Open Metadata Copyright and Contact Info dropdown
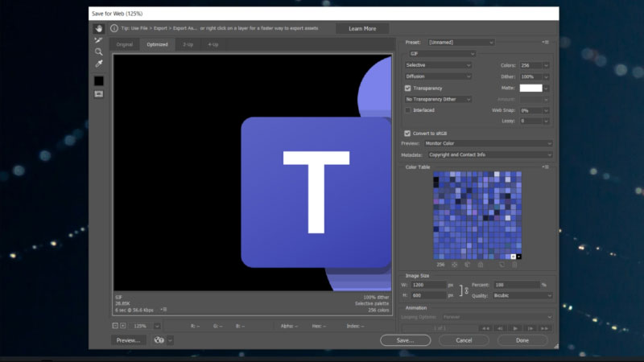Screen dimensions: 644x362 pyautogui.click(x=489, y=154)
